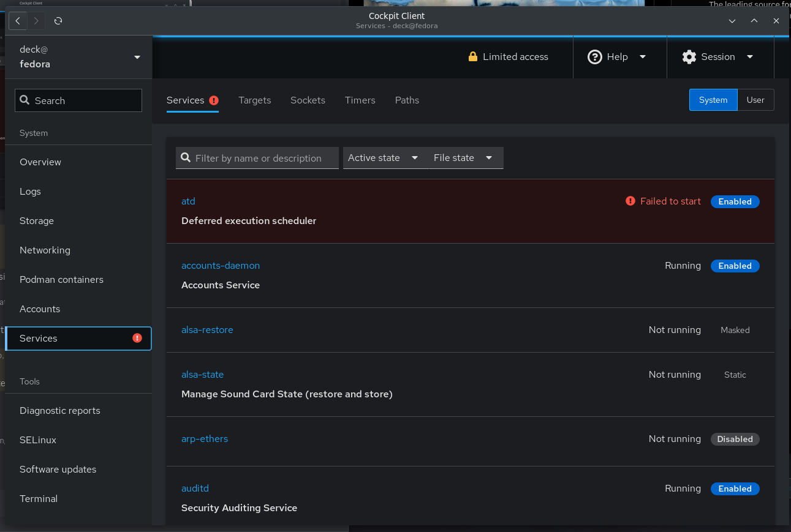Click the Static label on alsa-state row
Screen dimensions: 791x532
click(x=735, y=375)
